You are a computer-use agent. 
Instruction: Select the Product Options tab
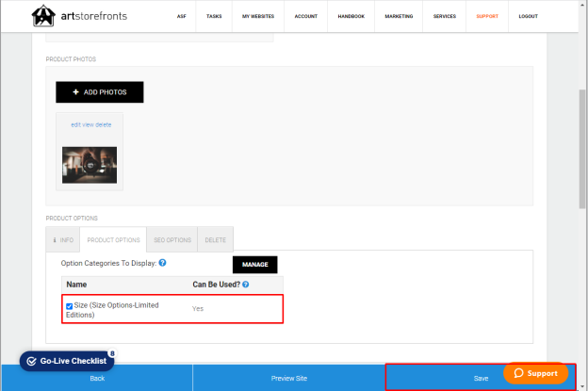click(x=113, y=240)
